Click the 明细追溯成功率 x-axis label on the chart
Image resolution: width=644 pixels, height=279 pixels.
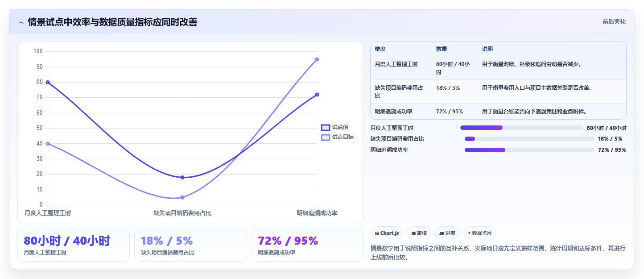click(317, 213)
